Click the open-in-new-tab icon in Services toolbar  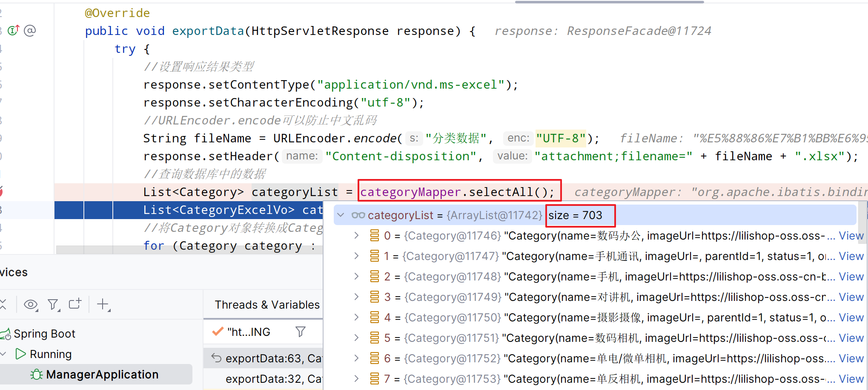[x=75, y=304]
